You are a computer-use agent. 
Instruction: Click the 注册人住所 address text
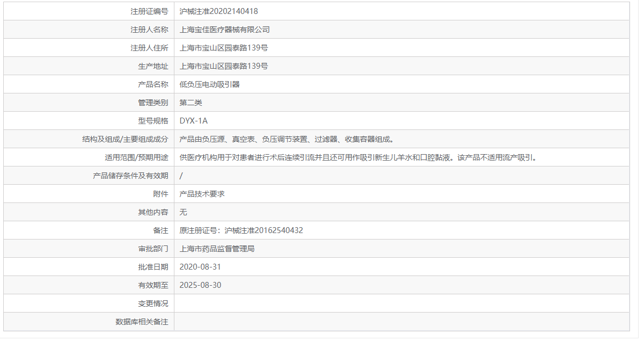tap(223, 47)
